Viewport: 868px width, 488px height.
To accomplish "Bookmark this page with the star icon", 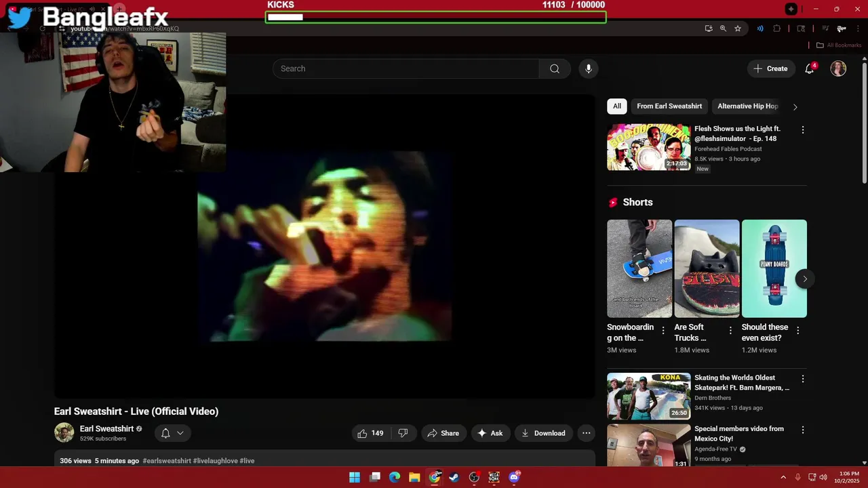I will (x=738, y=28).
